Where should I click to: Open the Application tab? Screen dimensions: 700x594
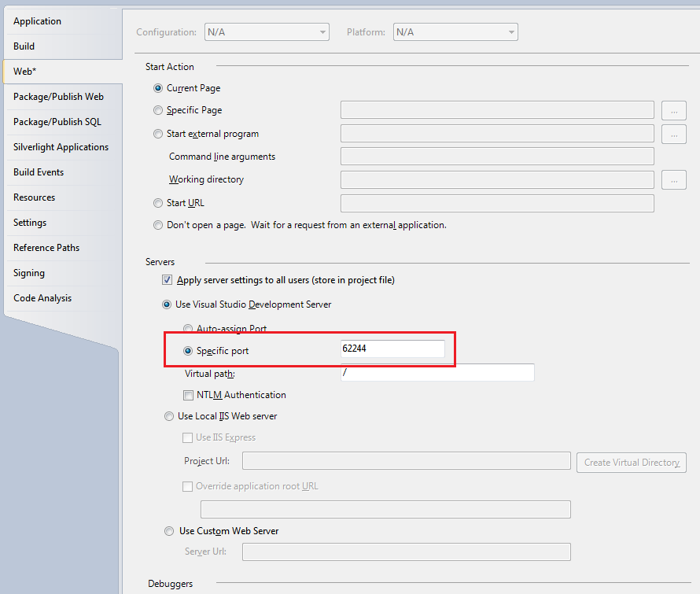point(37,21)
